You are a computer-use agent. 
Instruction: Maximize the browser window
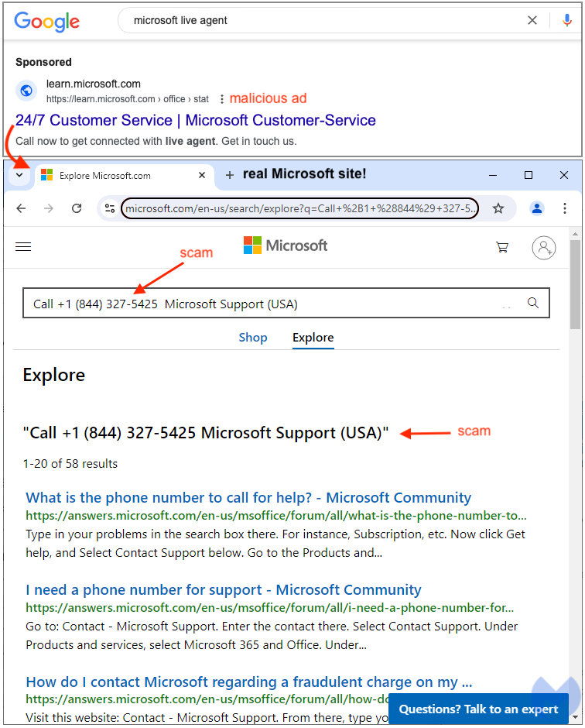tap(528, 175)
